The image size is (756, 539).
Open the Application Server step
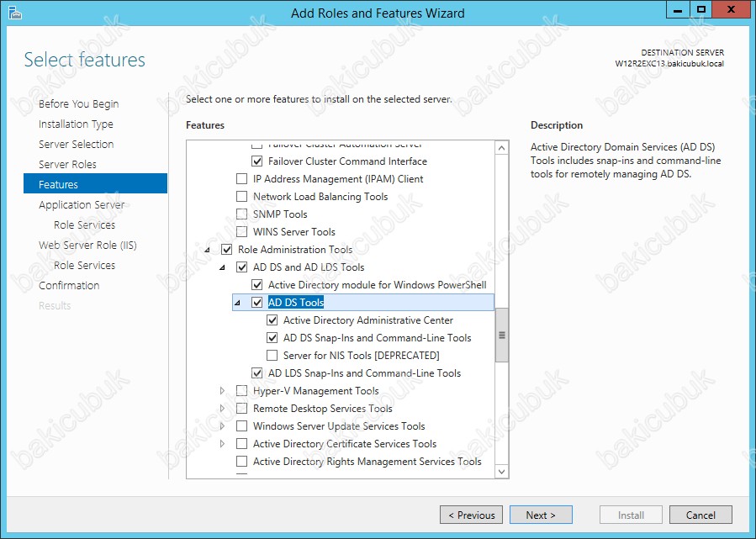pyautogui.click(x=82, y=205)
